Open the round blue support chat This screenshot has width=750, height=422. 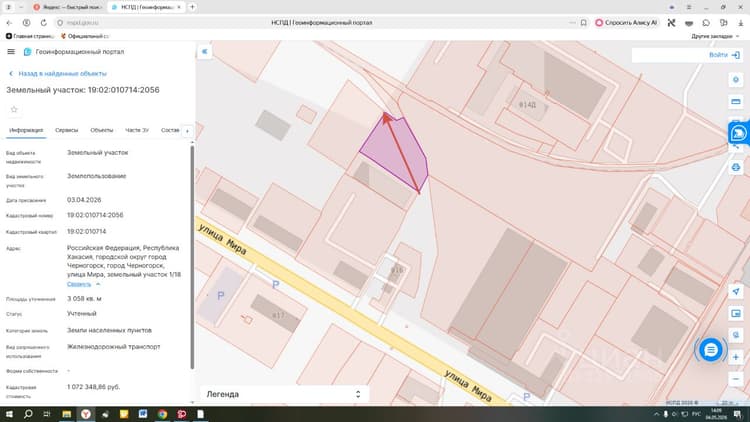point(711,350)
